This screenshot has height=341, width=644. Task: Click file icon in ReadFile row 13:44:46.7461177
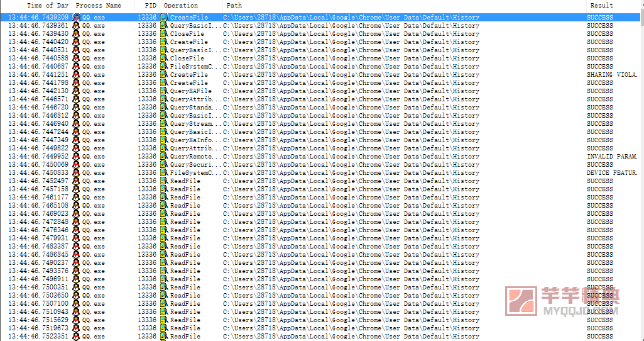pyautogui.click(x=164, y=198)
